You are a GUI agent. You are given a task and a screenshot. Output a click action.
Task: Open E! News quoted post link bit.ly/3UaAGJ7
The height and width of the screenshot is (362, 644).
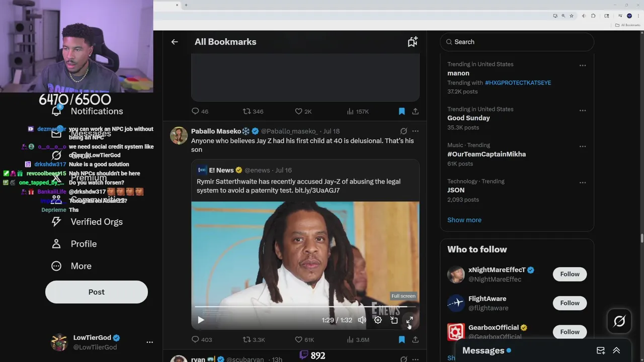coord(317,191)
